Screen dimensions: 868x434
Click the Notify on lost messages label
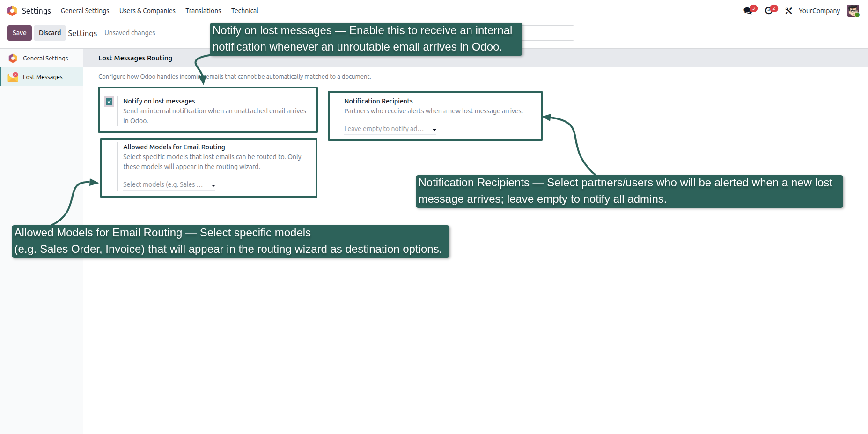coord(159,101)
